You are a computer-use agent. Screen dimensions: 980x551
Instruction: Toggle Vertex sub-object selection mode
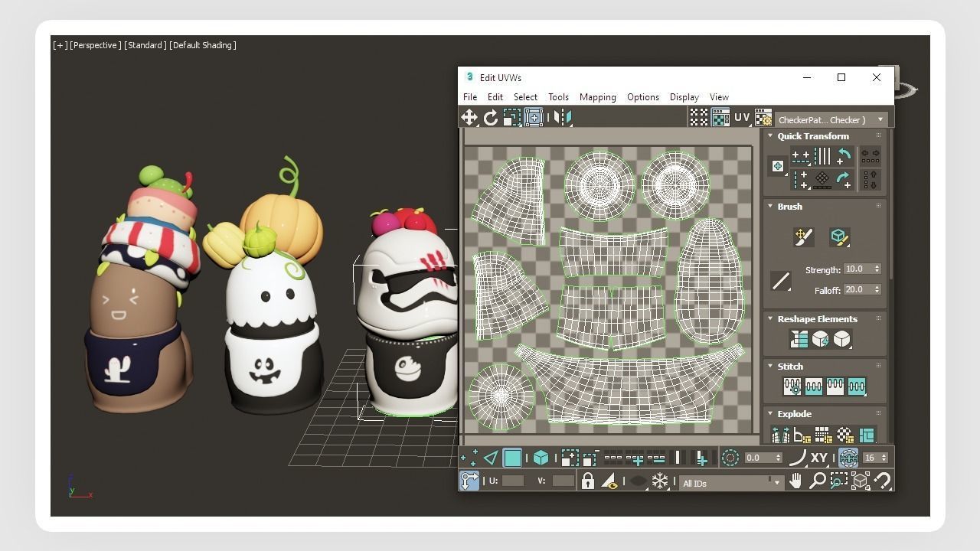pyautogui.click(x=469, y=458)
